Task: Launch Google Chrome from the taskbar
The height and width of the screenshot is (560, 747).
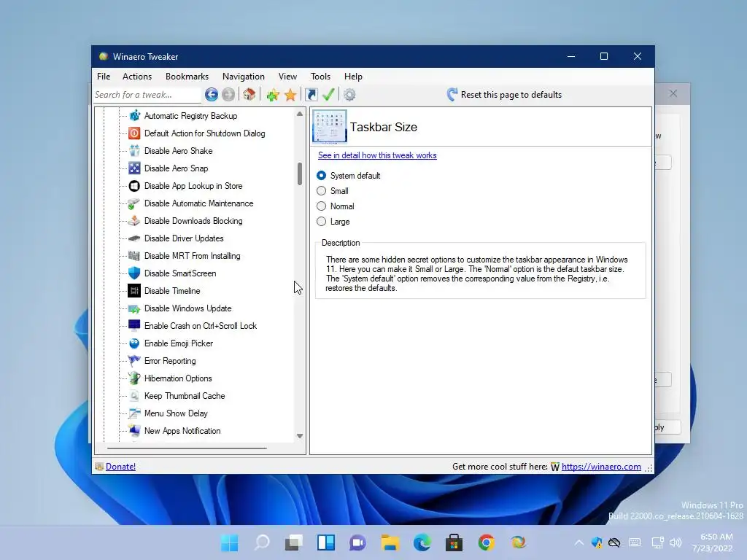Action: (x=486, y=542)
